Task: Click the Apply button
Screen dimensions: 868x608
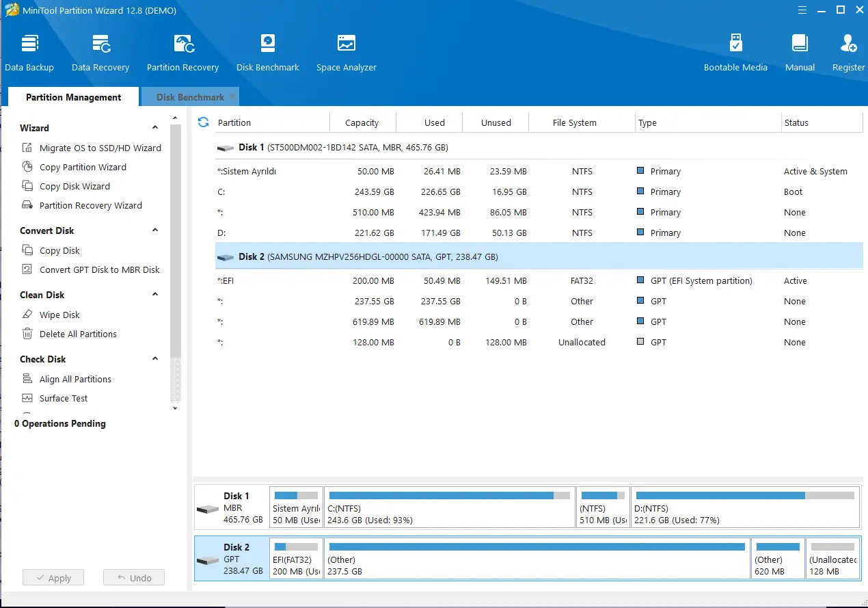Action: coord(53,578)
